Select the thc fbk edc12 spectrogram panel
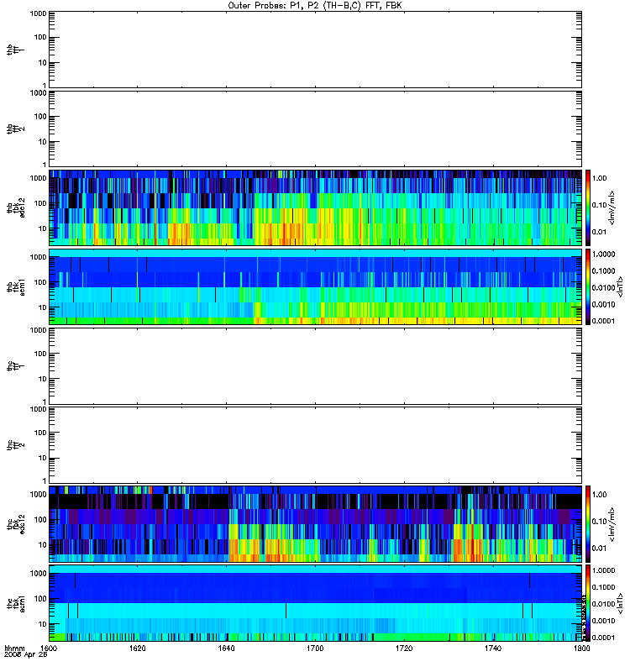 (x=315, y=523)
